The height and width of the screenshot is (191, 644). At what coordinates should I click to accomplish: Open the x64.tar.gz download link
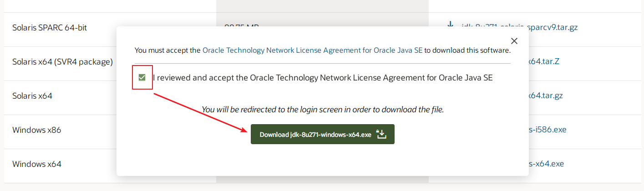(546, 95)
